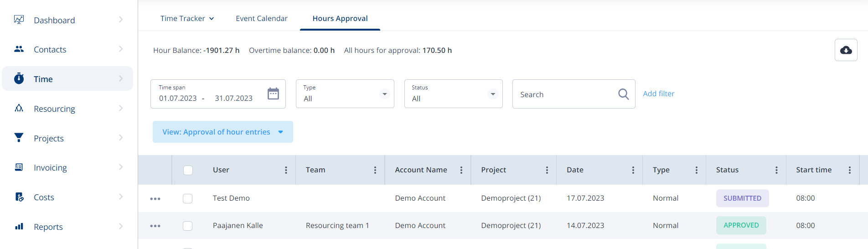Click the search magnifier icon

(x=623, y=94)
